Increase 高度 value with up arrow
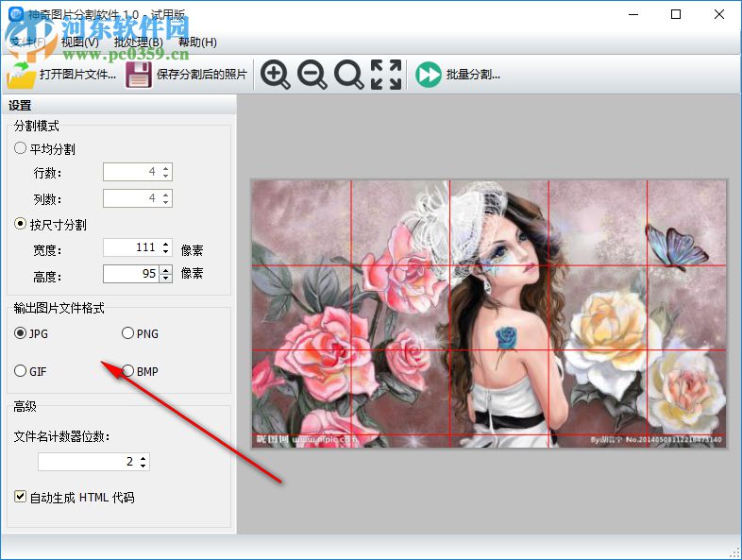The height and width of the screenshot is (560, 742). click(x=165, y=270)
